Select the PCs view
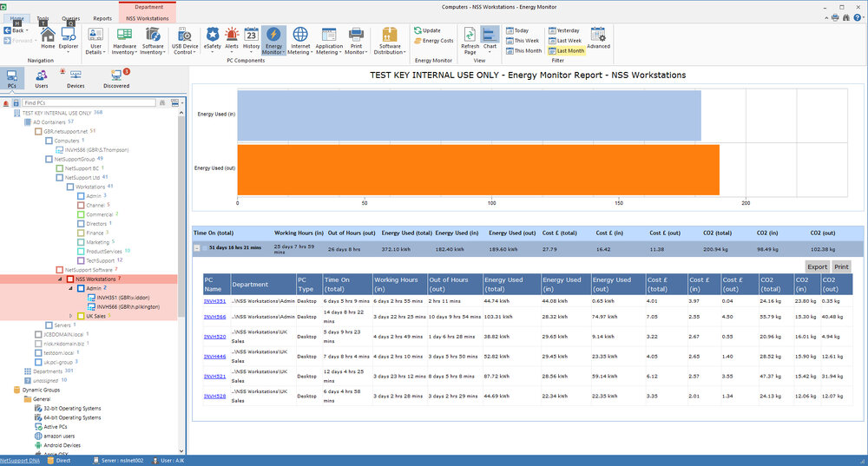The width and height of the screenshot is (868, 466). pos(11,79)
